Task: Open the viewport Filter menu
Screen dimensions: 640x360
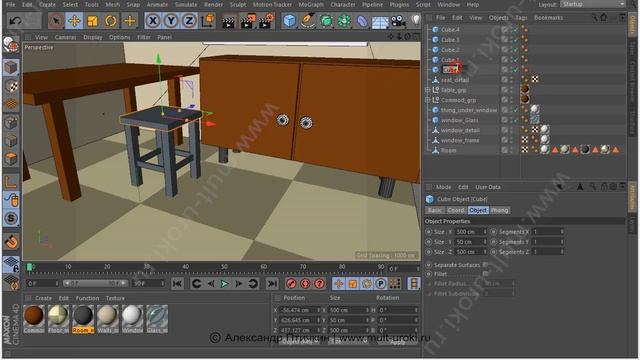Action: pos(144,37)
